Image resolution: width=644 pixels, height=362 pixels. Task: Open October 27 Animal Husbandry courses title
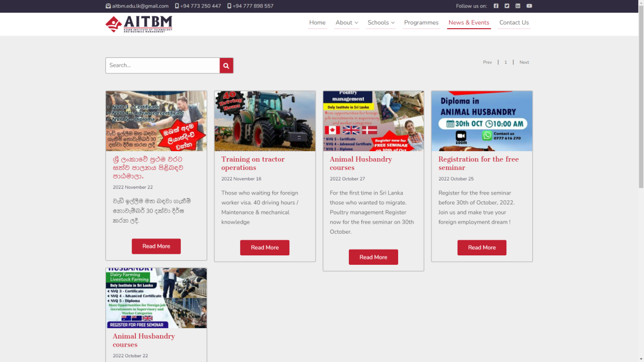pyautogui.click(x=361, y=163)
